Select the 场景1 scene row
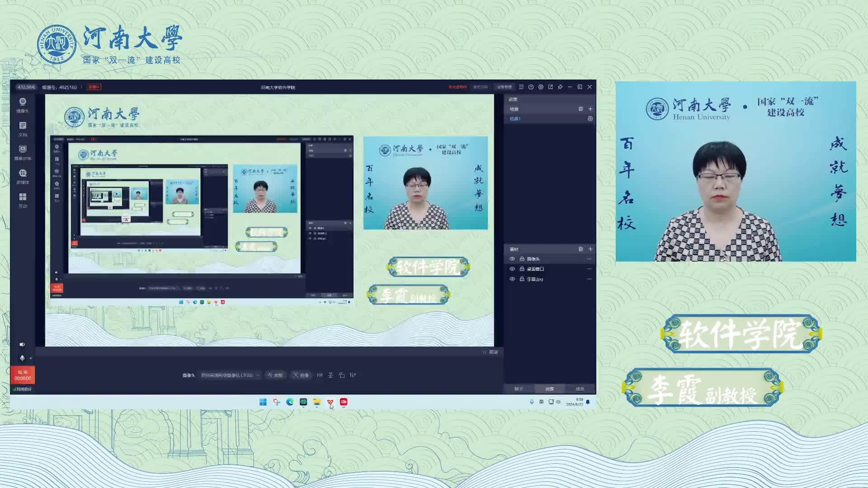Screen dimensions: 868x488 [x=550, y=119]
